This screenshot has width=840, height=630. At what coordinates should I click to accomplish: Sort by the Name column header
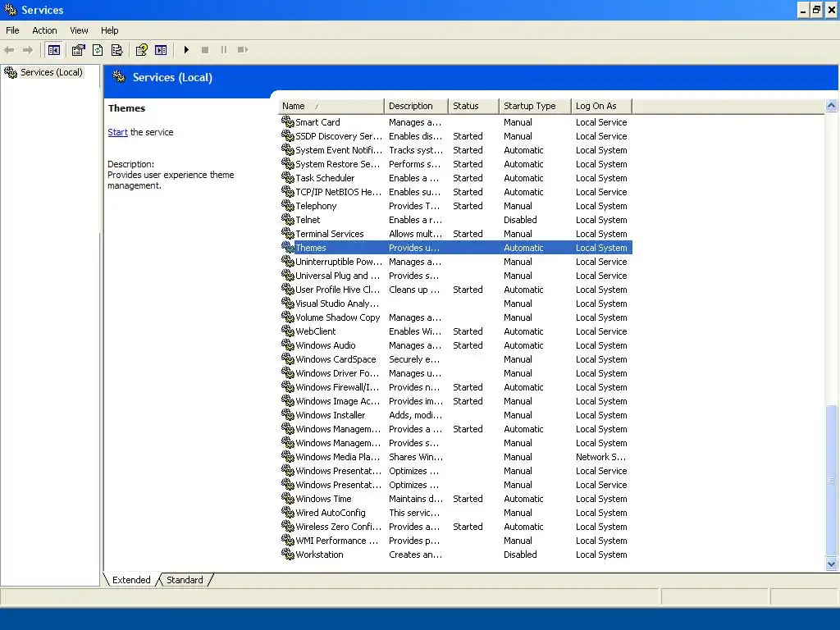click(331, 106)
